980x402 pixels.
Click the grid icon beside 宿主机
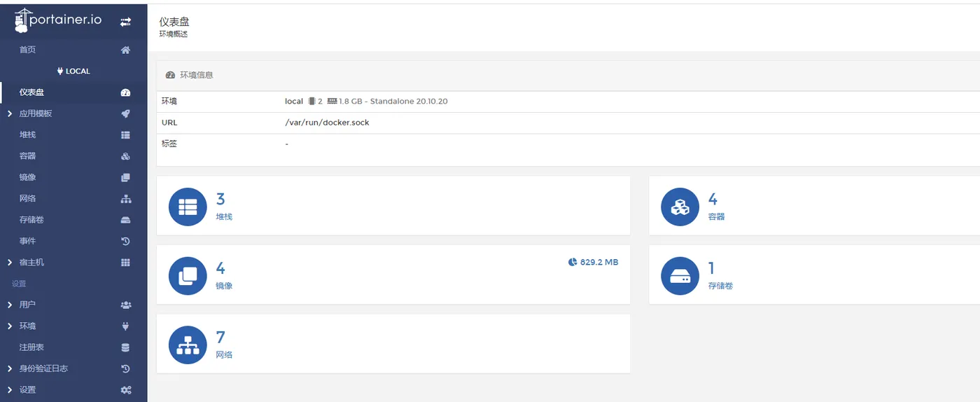[125, 263]
